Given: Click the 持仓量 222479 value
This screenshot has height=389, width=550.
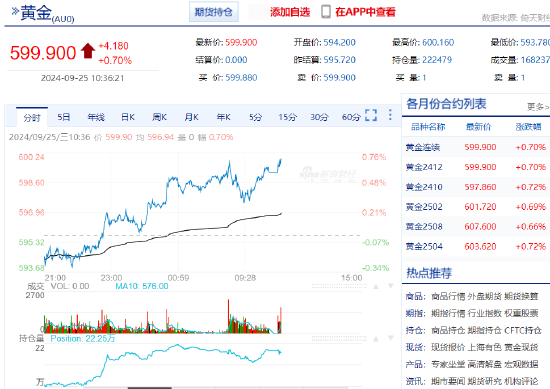Looking at the screenshot, I should pyautogui.click(x=437, y=60).
